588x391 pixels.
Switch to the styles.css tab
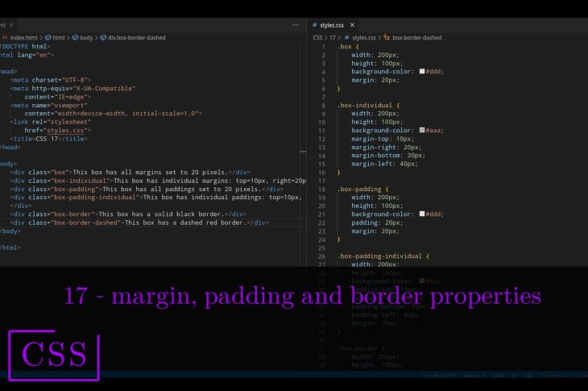[x=332, y=25]
